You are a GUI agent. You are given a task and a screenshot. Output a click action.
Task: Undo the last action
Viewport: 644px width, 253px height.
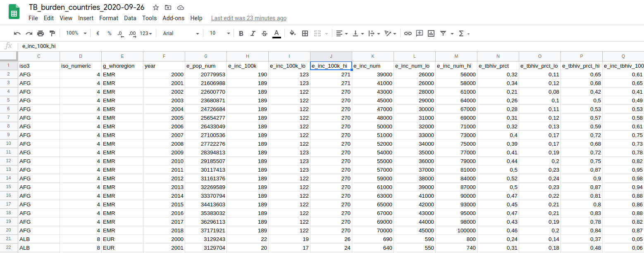17,33
